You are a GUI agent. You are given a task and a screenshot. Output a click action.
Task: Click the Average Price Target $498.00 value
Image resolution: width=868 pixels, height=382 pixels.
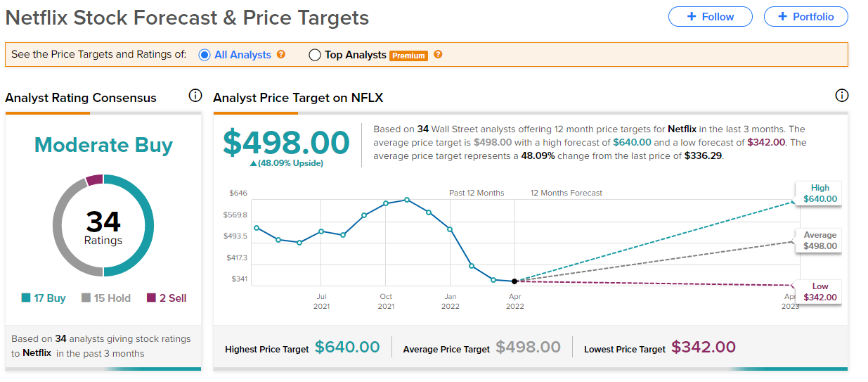[x=528, y=347]
